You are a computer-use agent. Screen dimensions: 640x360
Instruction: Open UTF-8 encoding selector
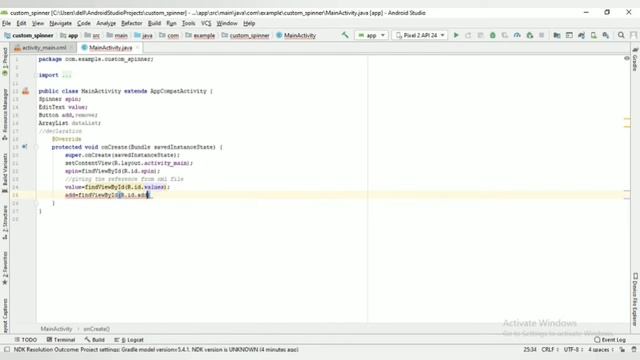[573, 349]
